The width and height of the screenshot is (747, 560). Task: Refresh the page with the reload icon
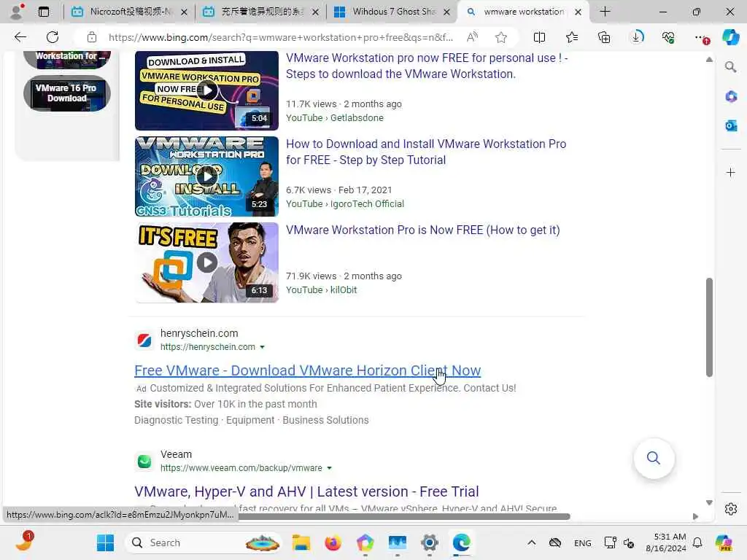(x=53, y=37)
